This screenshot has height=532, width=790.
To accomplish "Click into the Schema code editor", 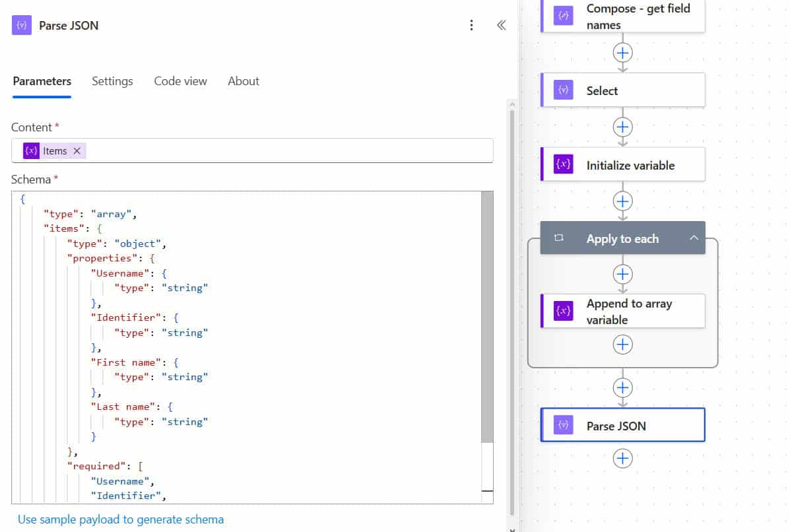I will [x=246, y=347].
